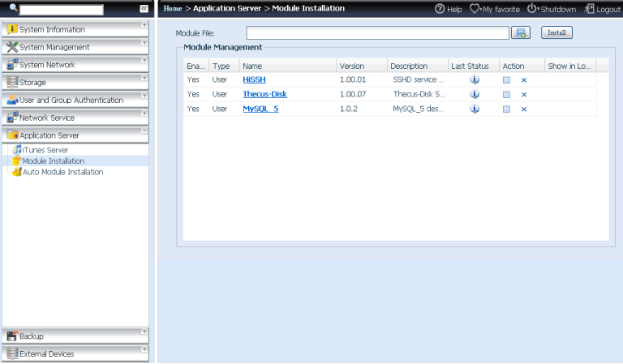
Task: Click the System Information icon
Action: [12, 29]
